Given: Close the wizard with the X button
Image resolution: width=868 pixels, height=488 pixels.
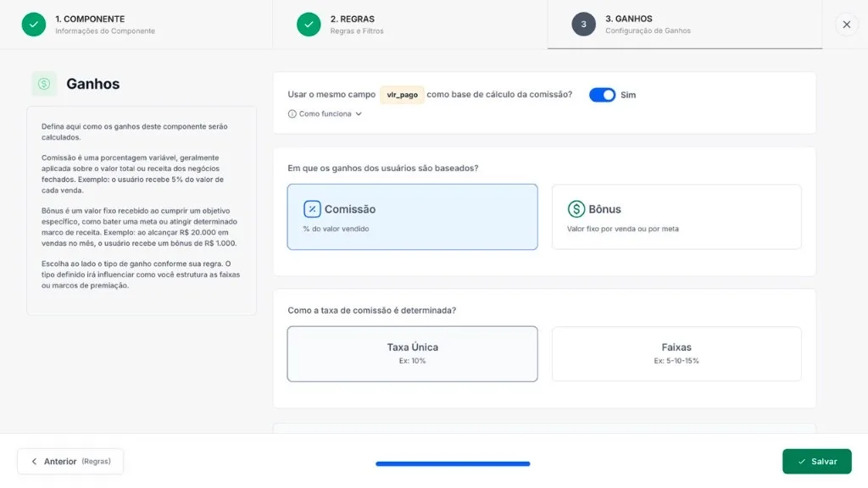Looking at the screenshot, I should pyautogui.click(x=847, y=25).
